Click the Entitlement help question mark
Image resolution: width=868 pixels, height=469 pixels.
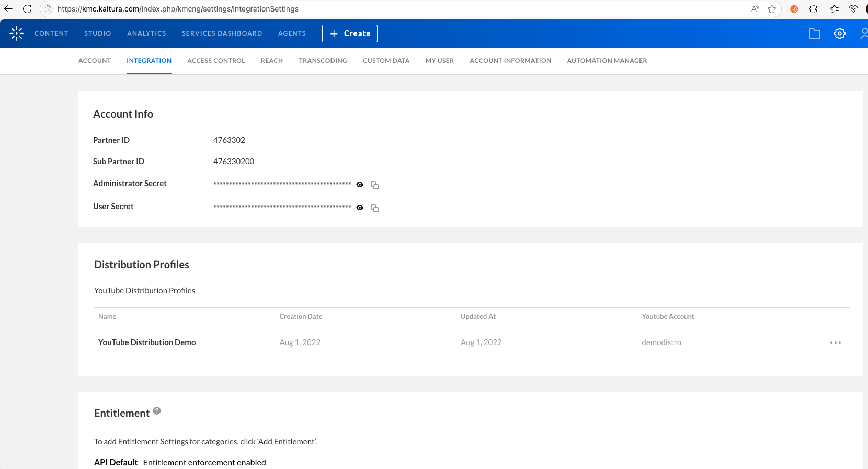157,411
